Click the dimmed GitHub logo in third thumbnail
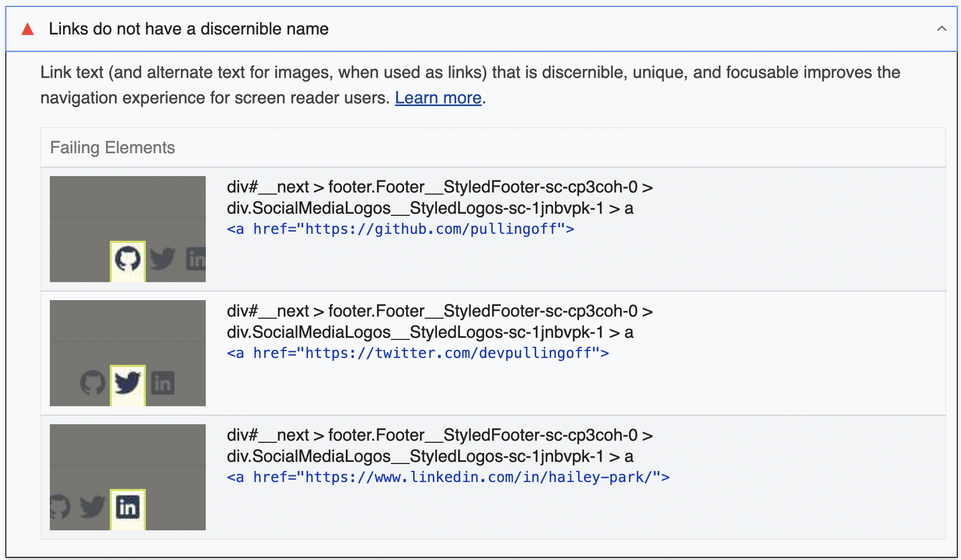This screenshot has width=961, height=560. pyautogui.click(x=60, y=507)
